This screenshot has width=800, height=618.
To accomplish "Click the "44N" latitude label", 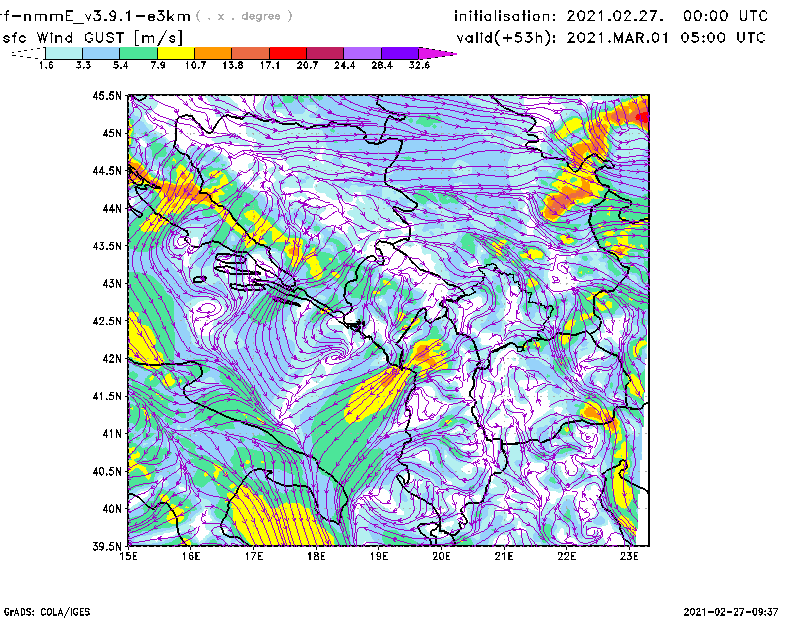I will click(x=112, y=208).
